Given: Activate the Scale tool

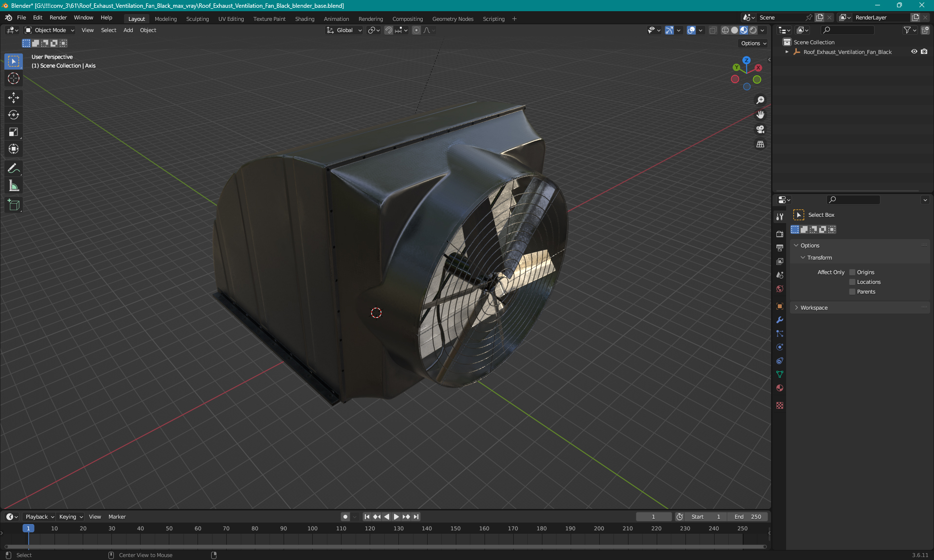Looking at the screenshot, I should [14, 132].
